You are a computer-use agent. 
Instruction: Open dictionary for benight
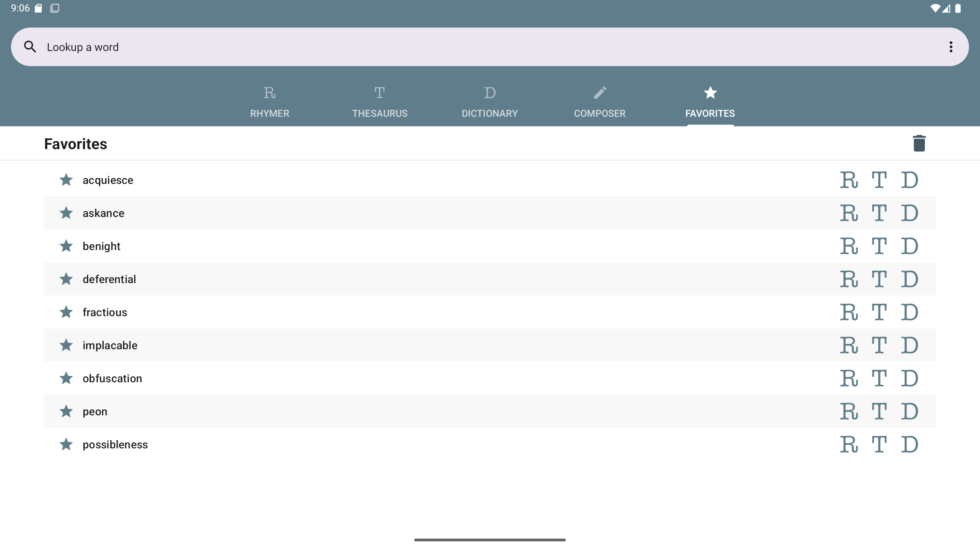[x=910, y=246]
